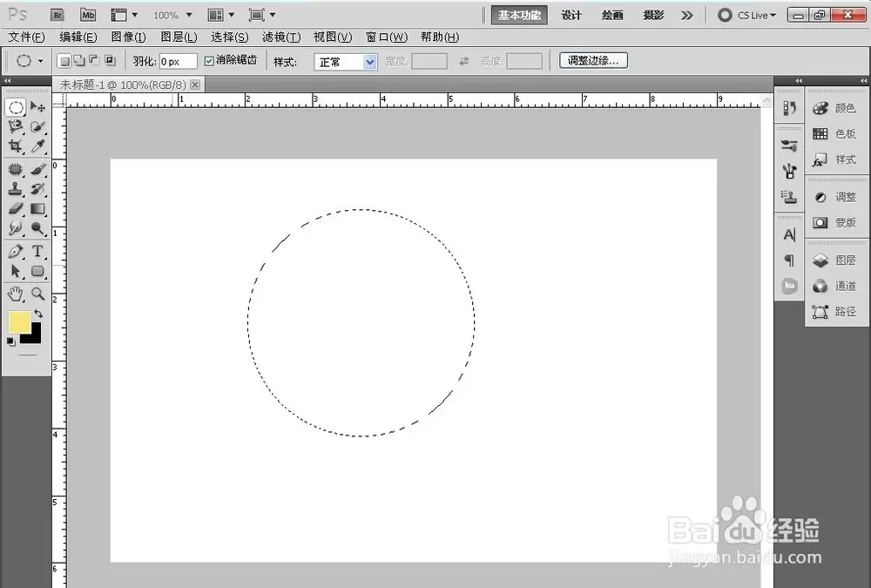Switch to the 设计 workspace button
The height and width of the screenshot is (588, 871).
click(x=571, y=15)
